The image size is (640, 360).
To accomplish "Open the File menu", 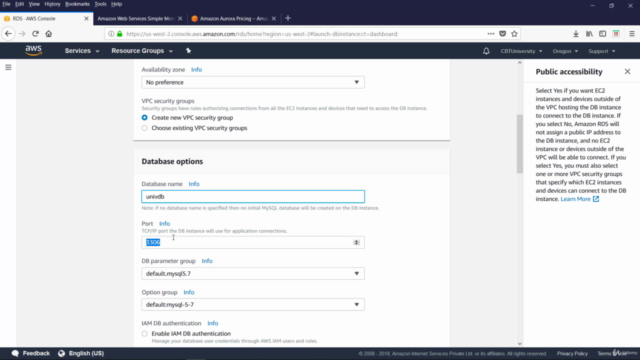I will pos(6,4).
